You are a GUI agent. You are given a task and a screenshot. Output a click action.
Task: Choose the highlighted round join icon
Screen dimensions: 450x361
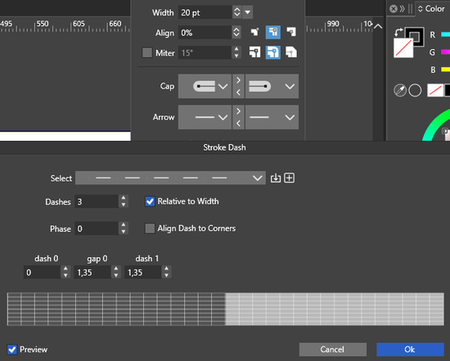[273, 52]
